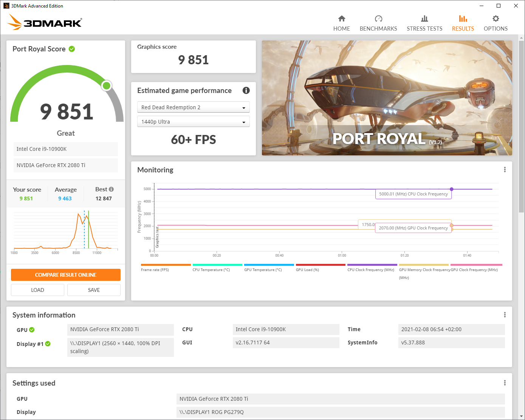The width and height of the screenshot is (525, 420).
Task: Click the Time value 2021-02-08 06:54
Action: point(452,329)
